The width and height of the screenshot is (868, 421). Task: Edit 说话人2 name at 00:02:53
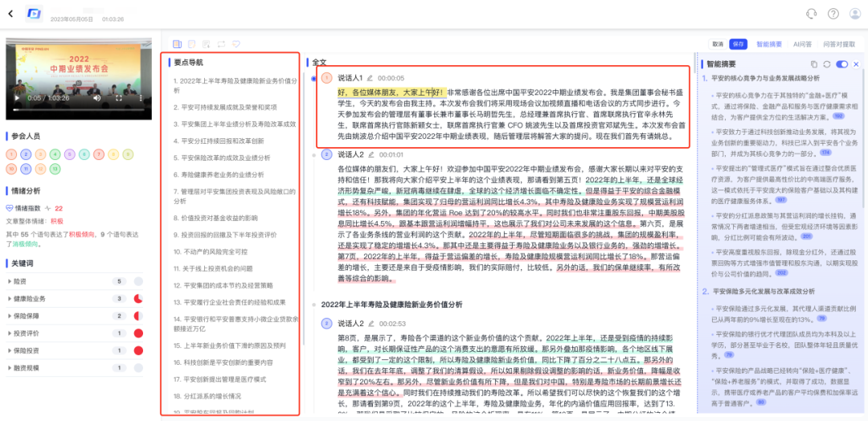point(370,324)
